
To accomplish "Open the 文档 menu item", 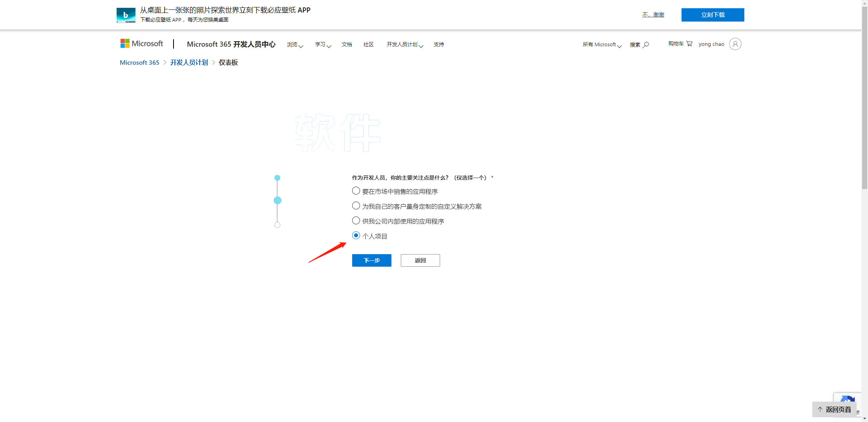I will pos(347,45).
